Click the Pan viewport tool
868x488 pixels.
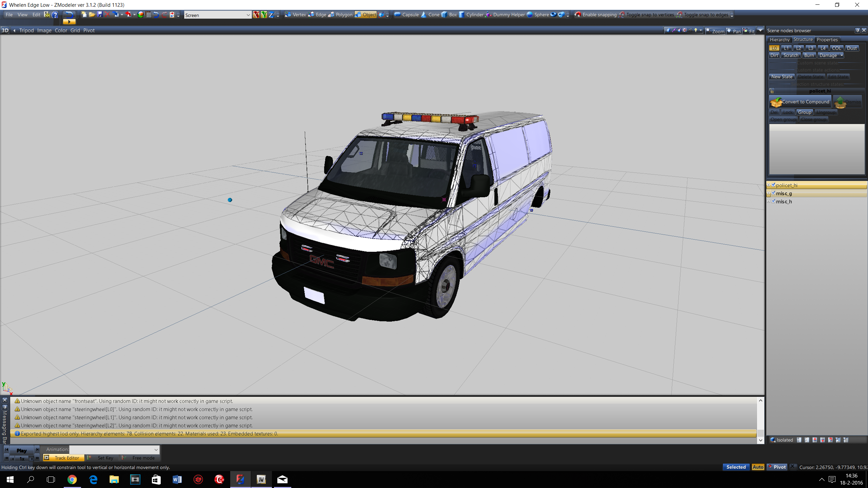point(733,31)
